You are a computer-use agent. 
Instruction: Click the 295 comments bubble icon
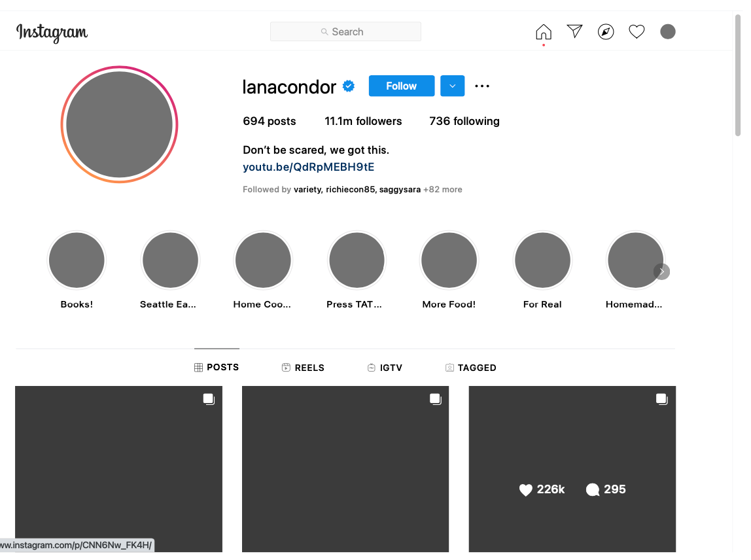593,489
